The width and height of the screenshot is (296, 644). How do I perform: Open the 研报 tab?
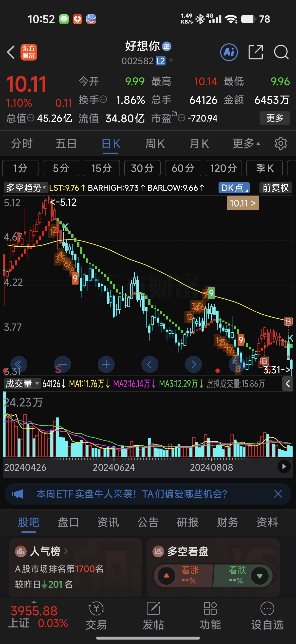pyautogui.click(x=188, y=522)
